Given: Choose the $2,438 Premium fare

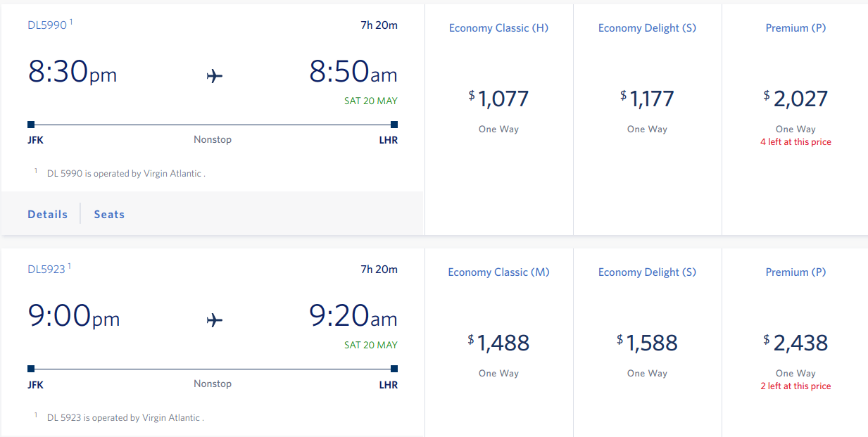Looking at the screenshot, I should [795, 343].
